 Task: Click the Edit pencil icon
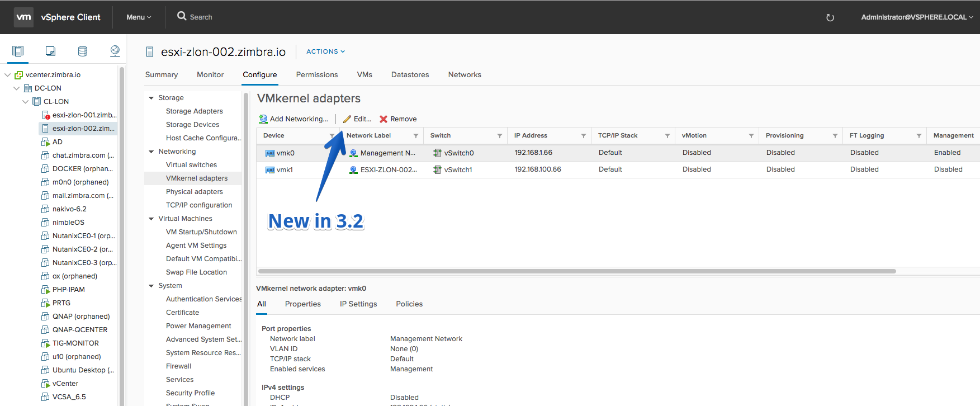347,119
